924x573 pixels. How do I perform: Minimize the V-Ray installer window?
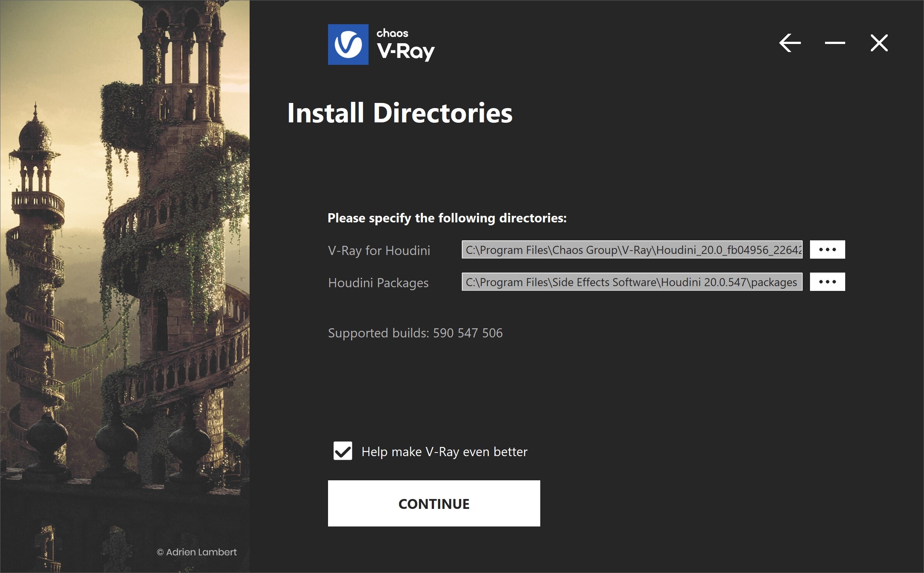(835, 43)
